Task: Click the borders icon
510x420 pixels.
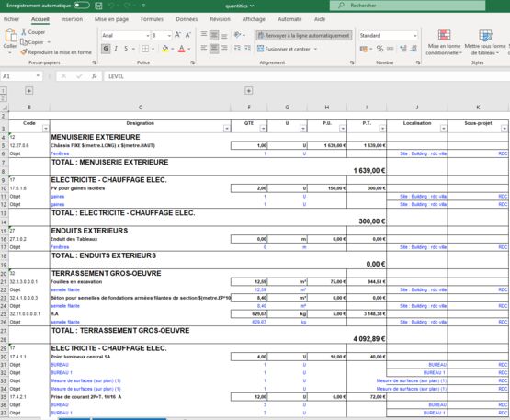Action: pyautogui.click(x=145, y=49)
